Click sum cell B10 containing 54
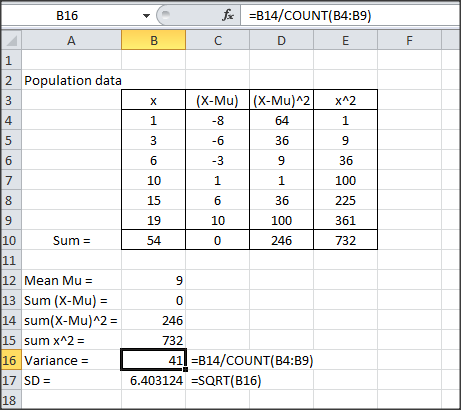The width and height of the screenshot is (461, 410). 153,240
